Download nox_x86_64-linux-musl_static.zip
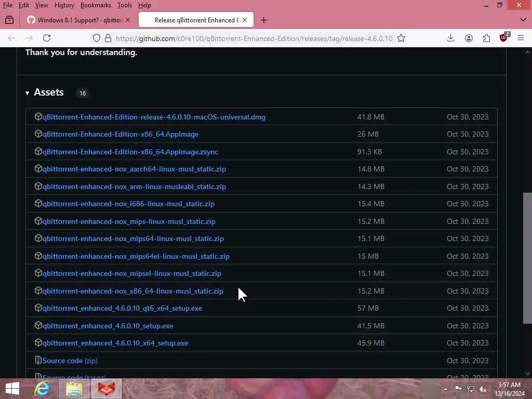This screenshot has height=399, width=532. click(x=132, y=291)
